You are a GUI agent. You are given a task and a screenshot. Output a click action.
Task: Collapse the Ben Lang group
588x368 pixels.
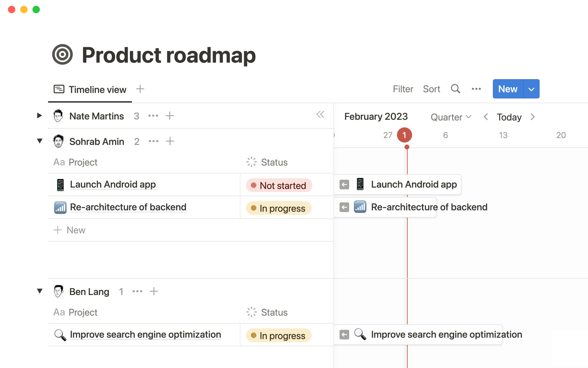(x=40, y=291)
